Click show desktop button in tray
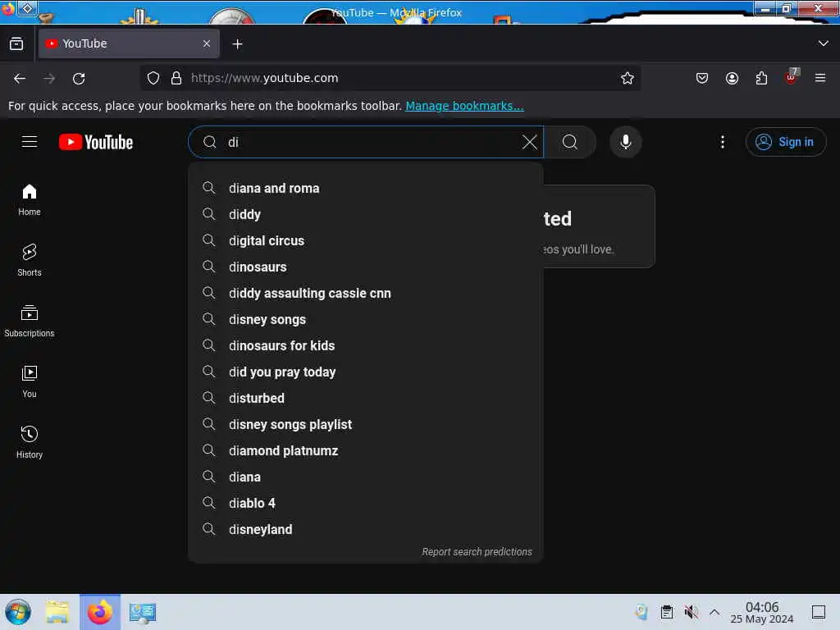The width and height of the screenshot is (840, 630). click(x=819, y=612)
